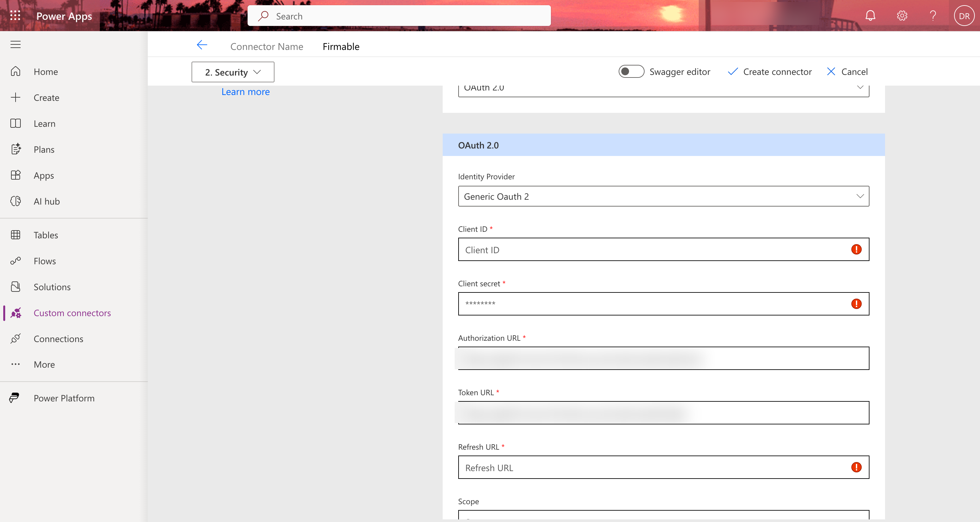The width and height of the screenshot is (980, 522).
Task: Click Learn book icon in sidebar
Action: pos(16,123)
